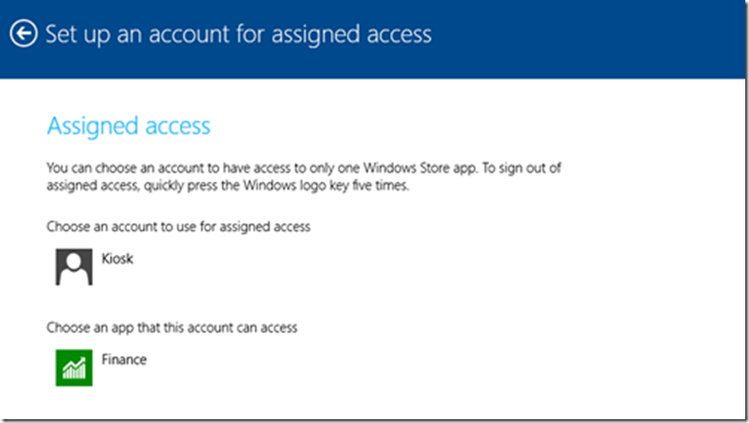
Task: Click the description line starting "You can choose"
Action: pos(310,168)
